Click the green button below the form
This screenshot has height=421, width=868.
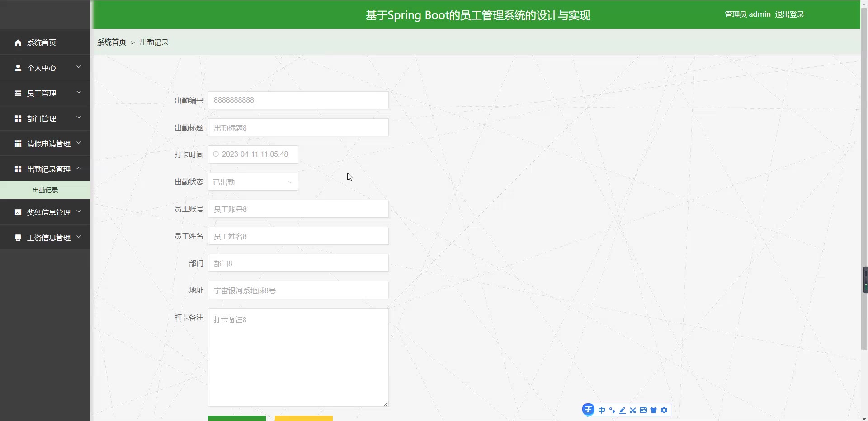[237, 418]
